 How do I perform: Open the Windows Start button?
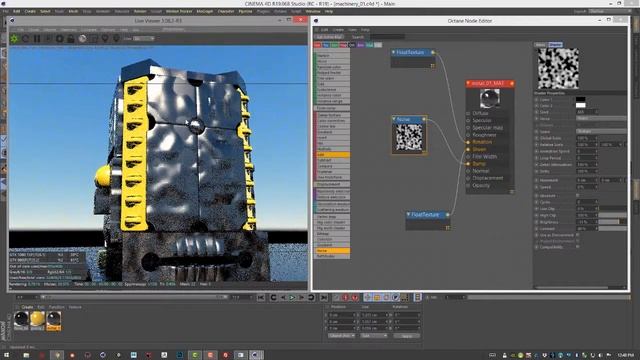6,355
